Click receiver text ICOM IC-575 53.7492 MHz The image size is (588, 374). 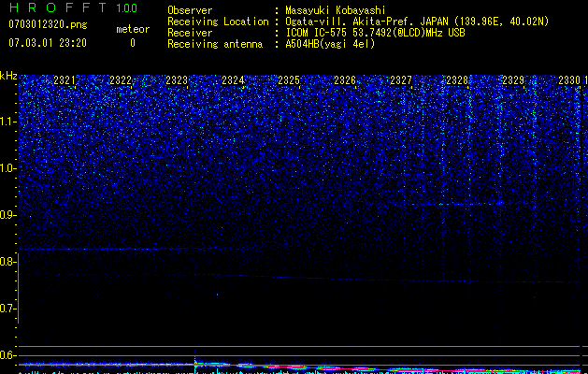(375, 33)
